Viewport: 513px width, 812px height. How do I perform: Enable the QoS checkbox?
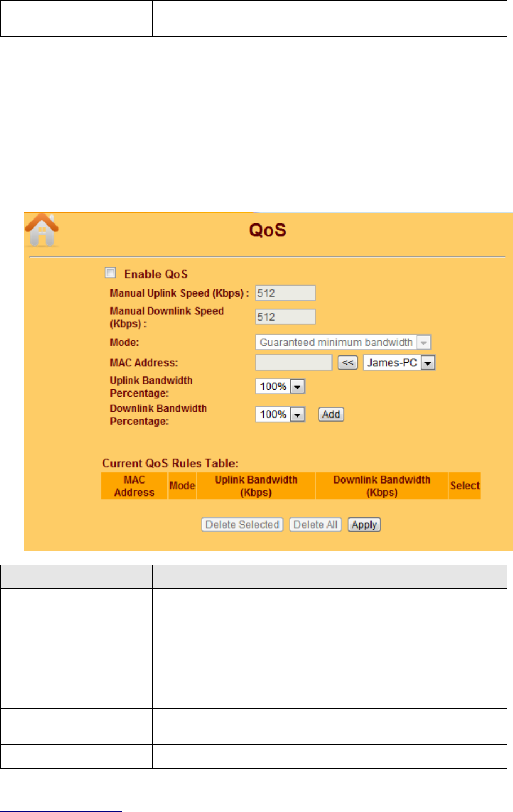click(x=110, y=273)
